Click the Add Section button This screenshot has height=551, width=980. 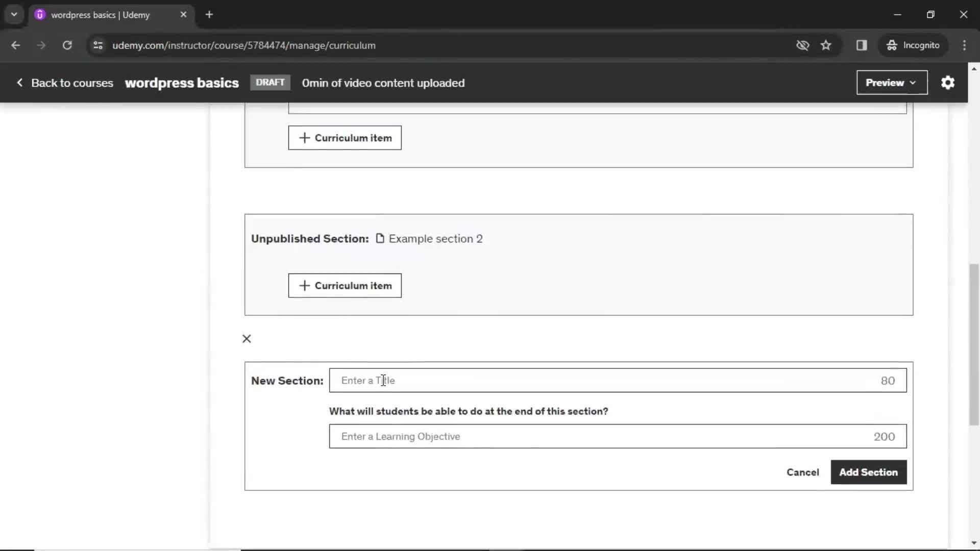tap(868, 471)
